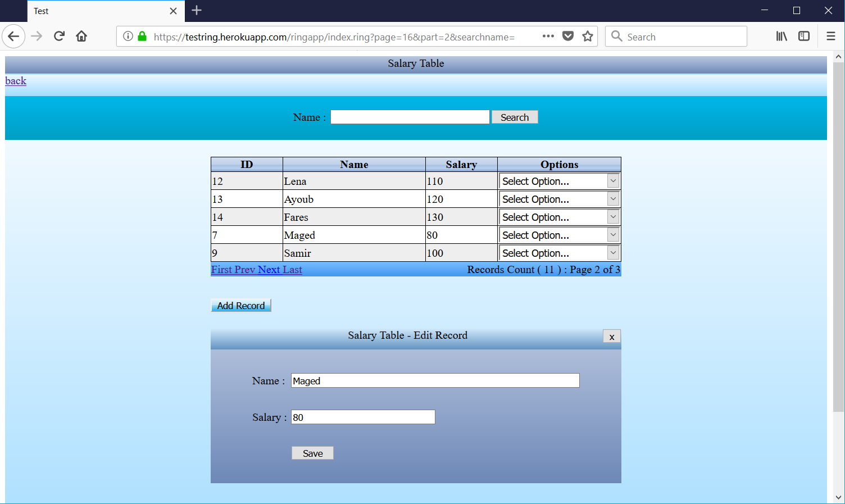The image size is (845, 504).
Task: Click the back link below Salary Table
Action: click(x=15, y=80)
